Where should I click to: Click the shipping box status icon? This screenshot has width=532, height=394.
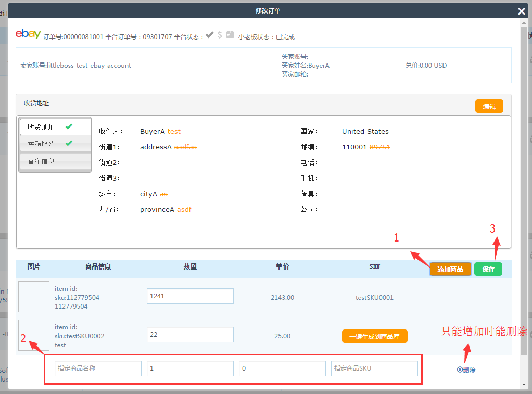click(230, 35)
